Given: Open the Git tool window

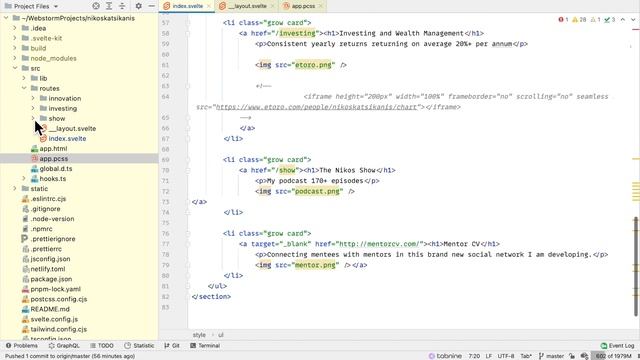Looking at the screenshot, I should (x=172, y=345).
